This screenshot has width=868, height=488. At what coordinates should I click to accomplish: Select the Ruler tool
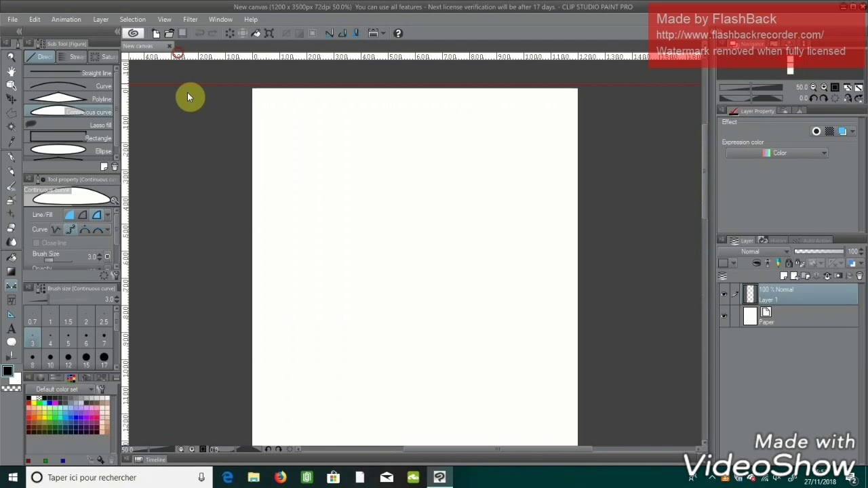(x=12, y=314)
